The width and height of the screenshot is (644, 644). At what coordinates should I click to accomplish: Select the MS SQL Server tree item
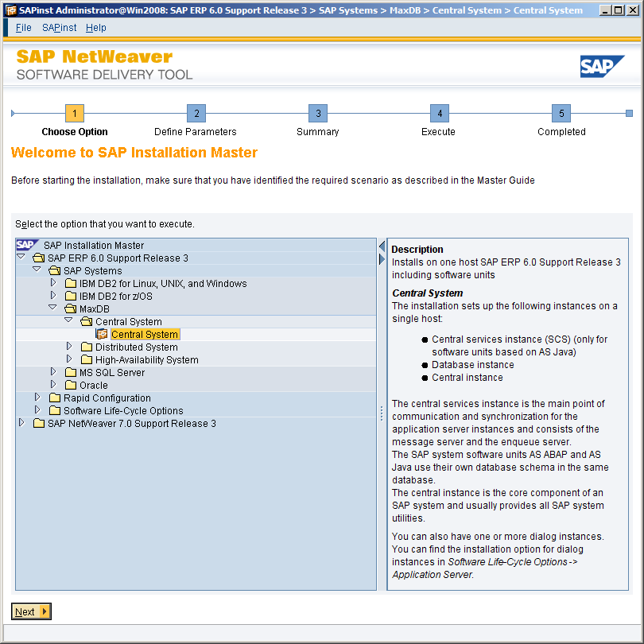point(112,373)
